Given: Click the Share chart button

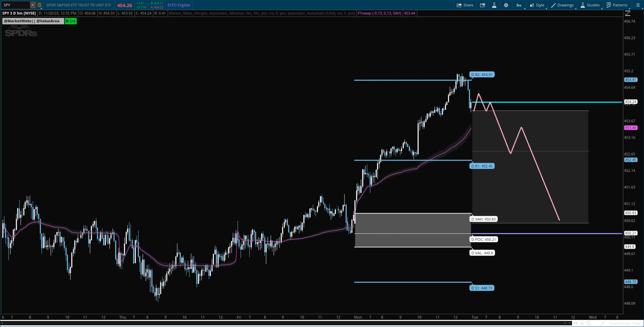Looking at the screenshot, I should (465, 5).
